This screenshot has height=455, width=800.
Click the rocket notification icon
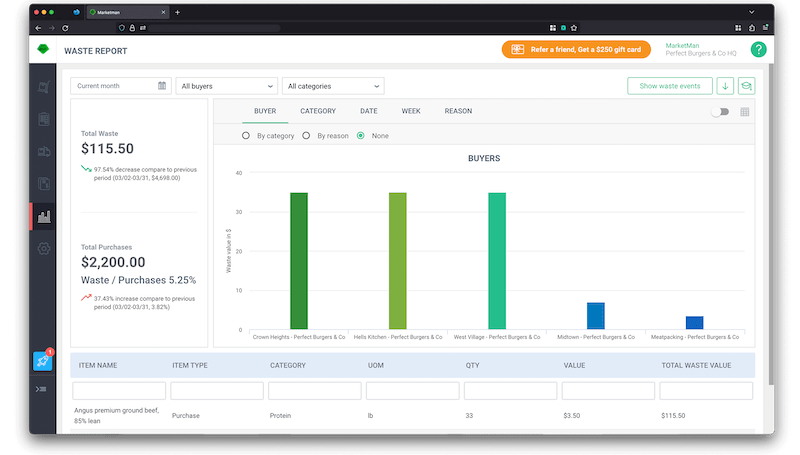click(x=43, y=361)
